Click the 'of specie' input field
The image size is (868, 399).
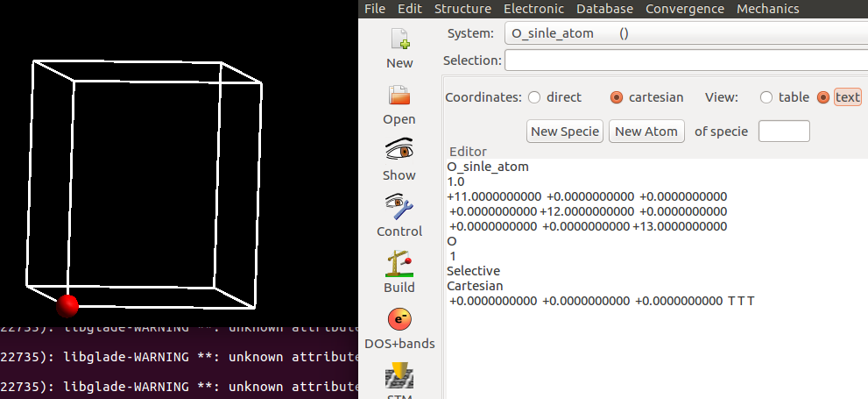pos(783,132)
